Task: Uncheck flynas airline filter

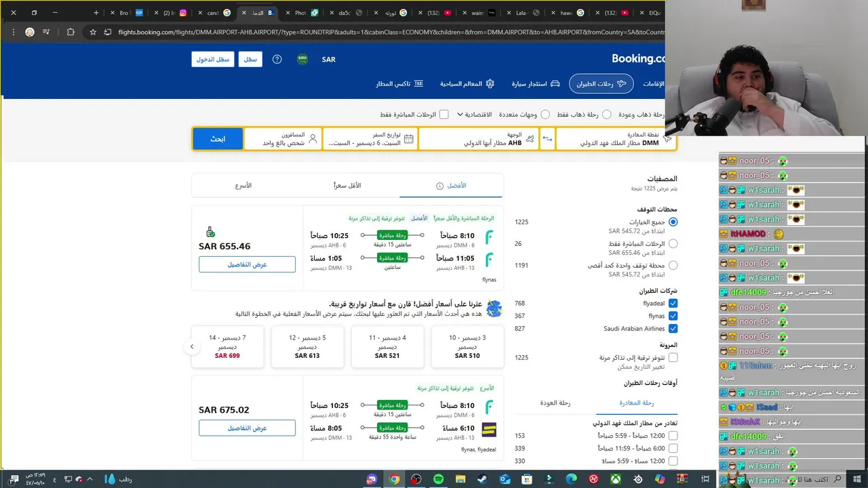Action: pyautogui.click(x=673, y=316)
